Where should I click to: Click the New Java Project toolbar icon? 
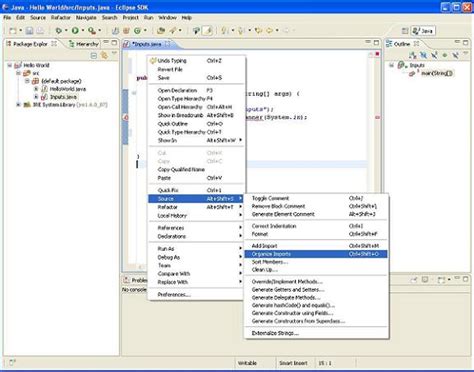pos(115,31)
